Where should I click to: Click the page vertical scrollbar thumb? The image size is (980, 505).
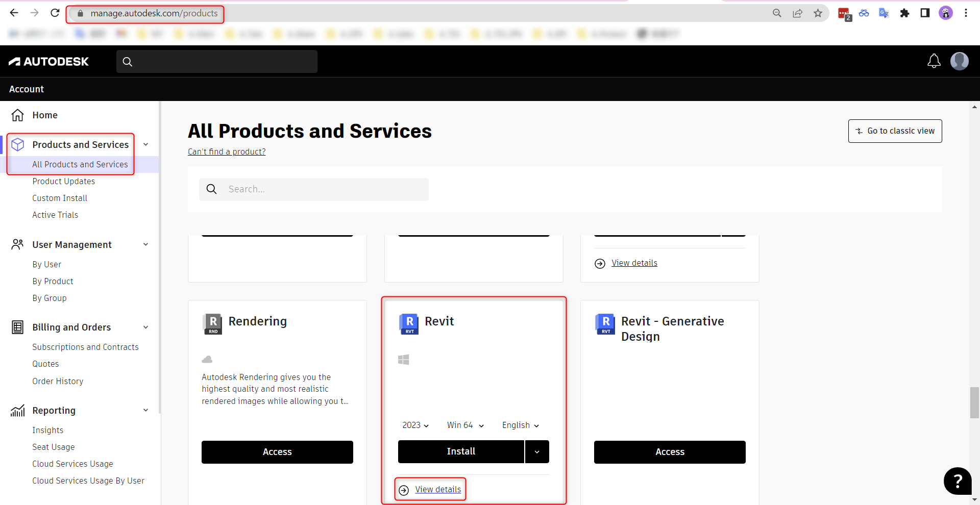(974, 403)
